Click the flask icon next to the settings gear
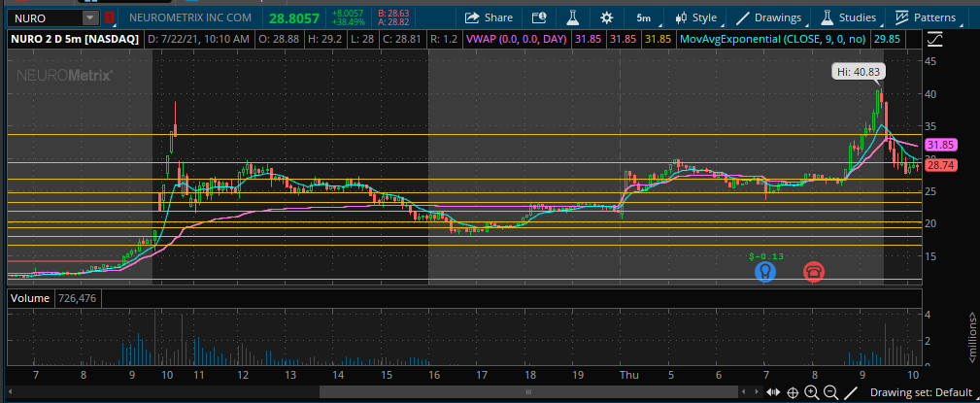Screen dimensions: 980x403 coord(574,17)
